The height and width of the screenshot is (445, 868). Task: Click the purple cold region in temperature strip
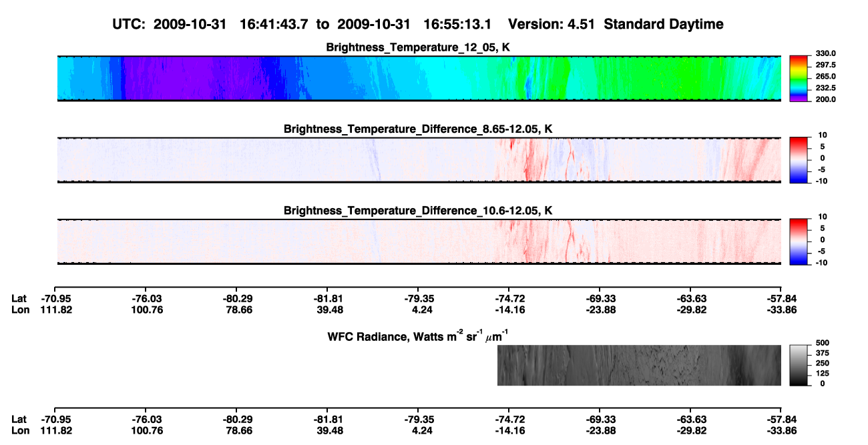coord(194,78)
